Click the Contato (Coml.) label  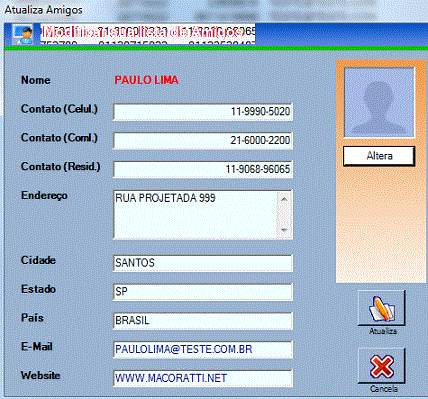pyautogui.click(x=59, y=138)
